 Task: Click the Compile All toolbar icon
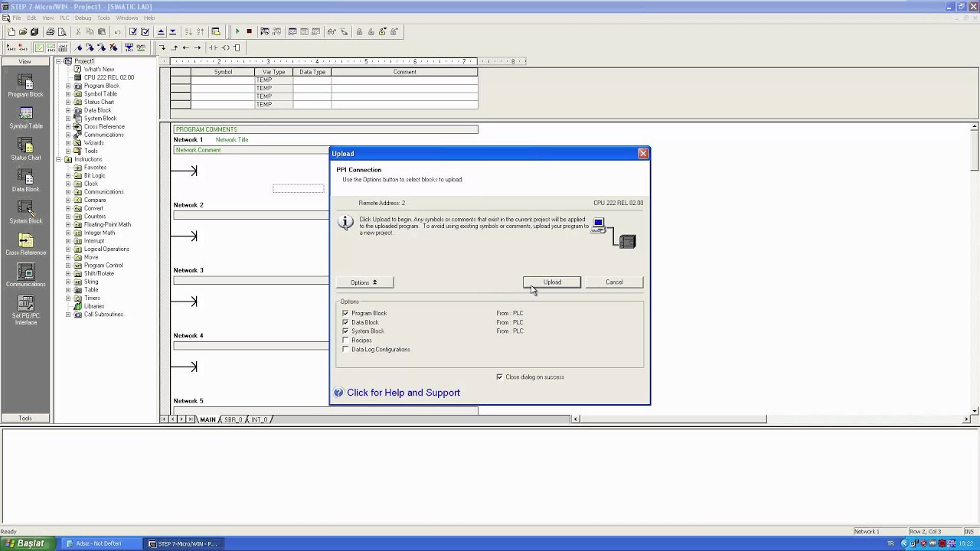pos(145,32)
